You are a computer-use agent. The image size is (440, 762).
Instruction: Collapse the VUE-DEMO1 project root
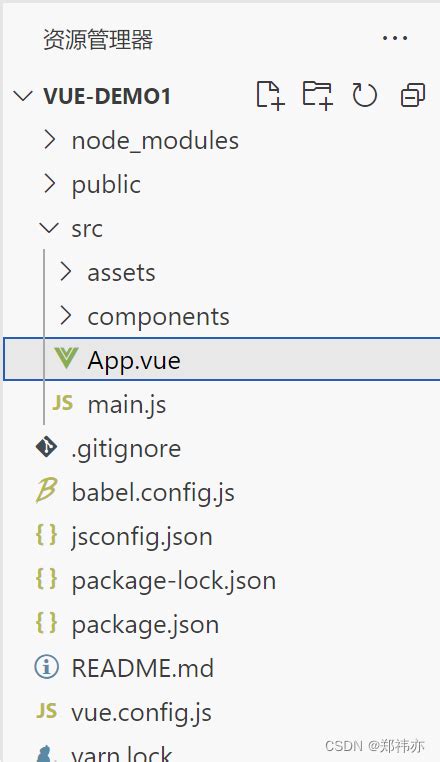click(x=23, y=96)
